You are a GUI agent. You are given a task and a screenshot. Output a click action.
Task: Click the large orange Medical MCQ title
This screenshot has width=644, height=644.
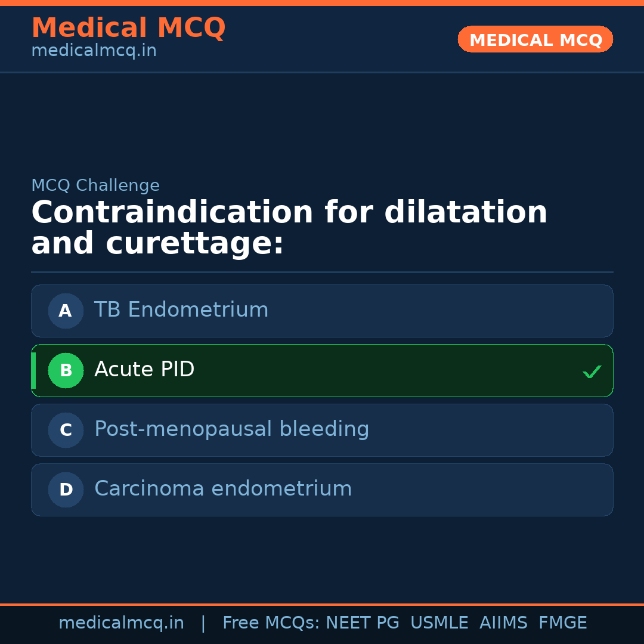tap(128, 28)
